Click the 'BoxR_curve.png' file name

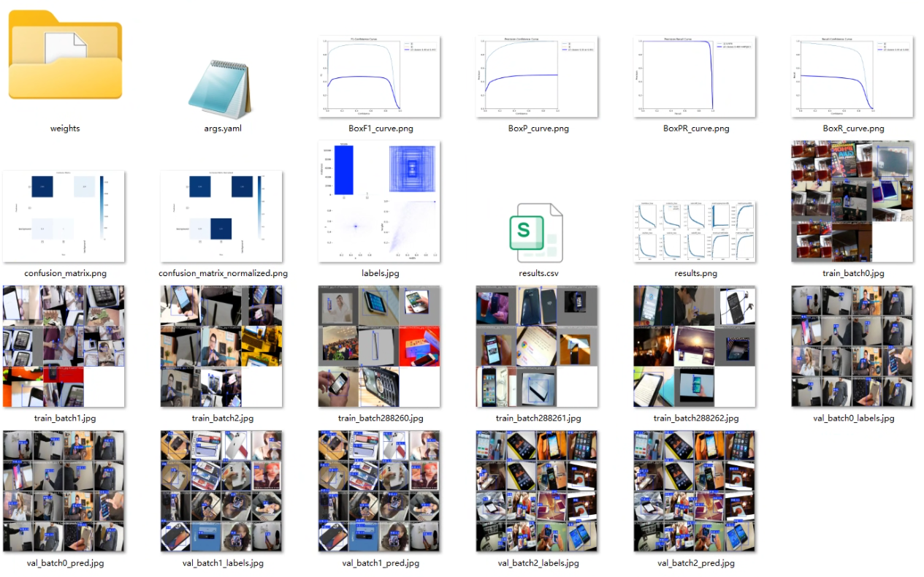pos(853,129)
